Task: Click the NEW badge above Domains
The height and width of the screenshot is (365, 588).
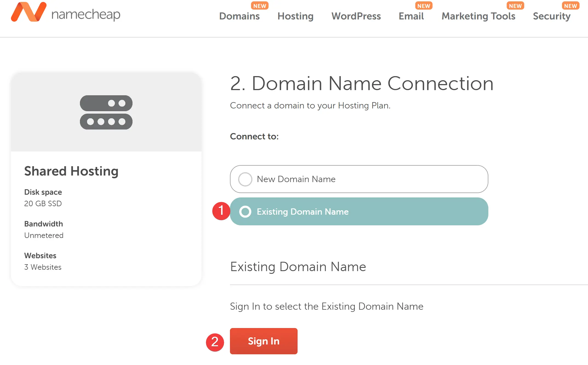Action: pyautogui.click(x=260, y=6)
